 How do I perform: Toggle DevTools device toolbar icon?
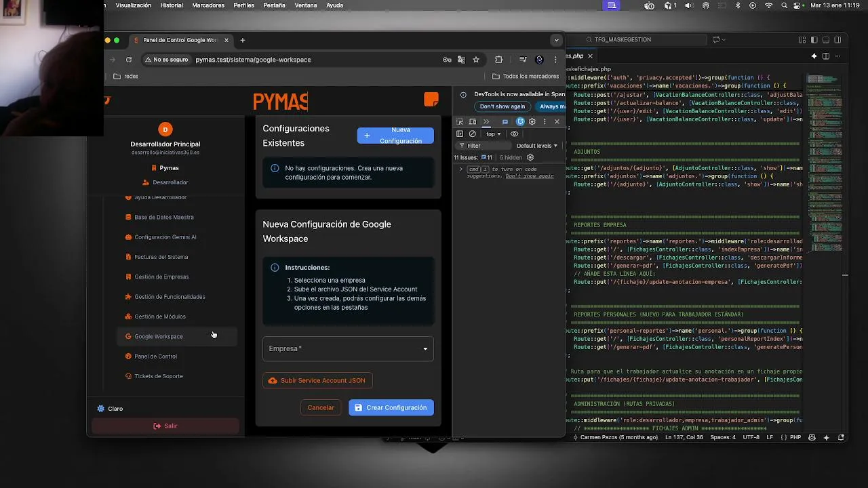click(x=473, y=122)
